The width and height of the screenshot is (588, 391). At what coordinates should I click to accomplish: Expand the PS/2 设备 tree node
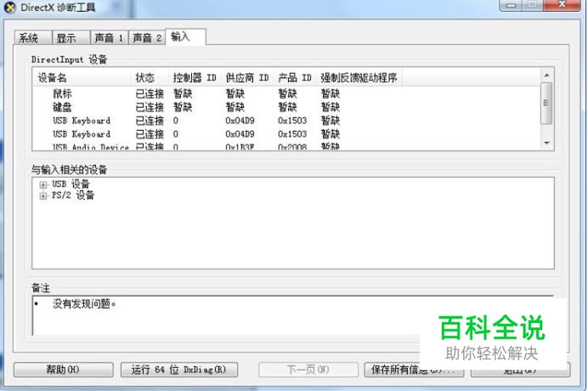tap(43, 195)
